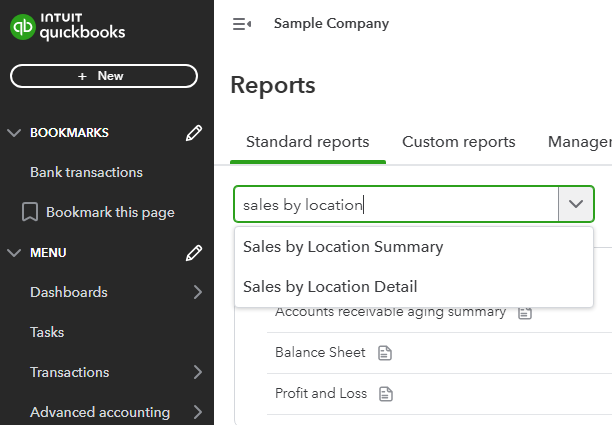Click the BOOKMARKS section label
612x425 pixels.
(69, 133)
